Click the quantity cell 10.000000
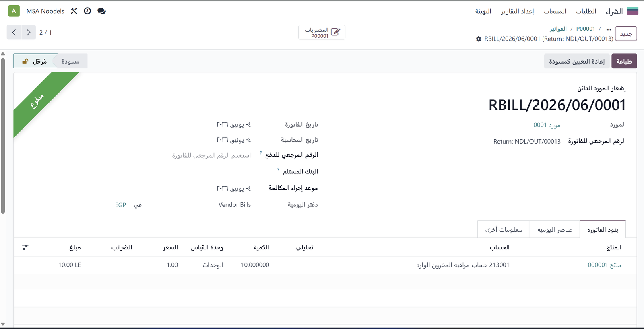Screen dimensions: 644x329 click(x=255, y=265)
